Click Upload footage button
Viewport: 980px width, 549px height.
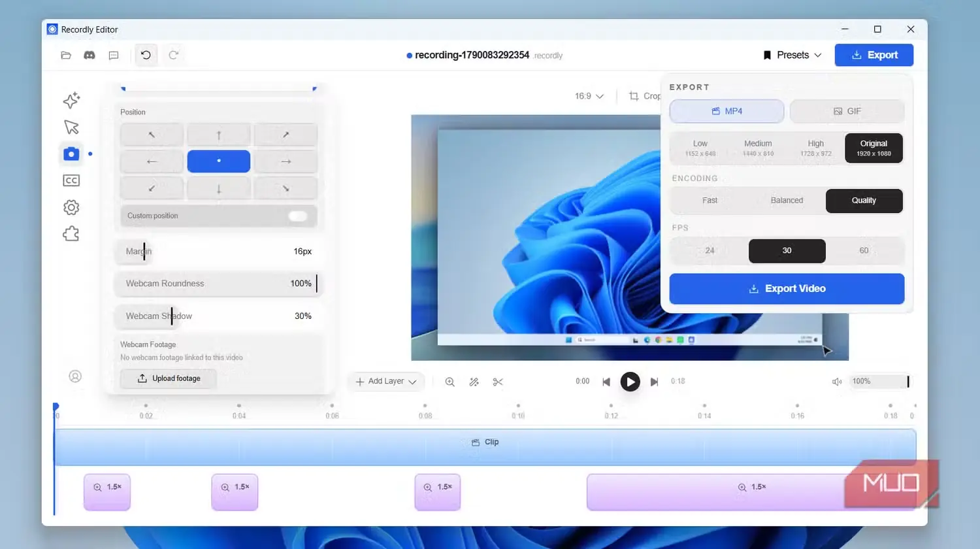[x=169, y=378]
